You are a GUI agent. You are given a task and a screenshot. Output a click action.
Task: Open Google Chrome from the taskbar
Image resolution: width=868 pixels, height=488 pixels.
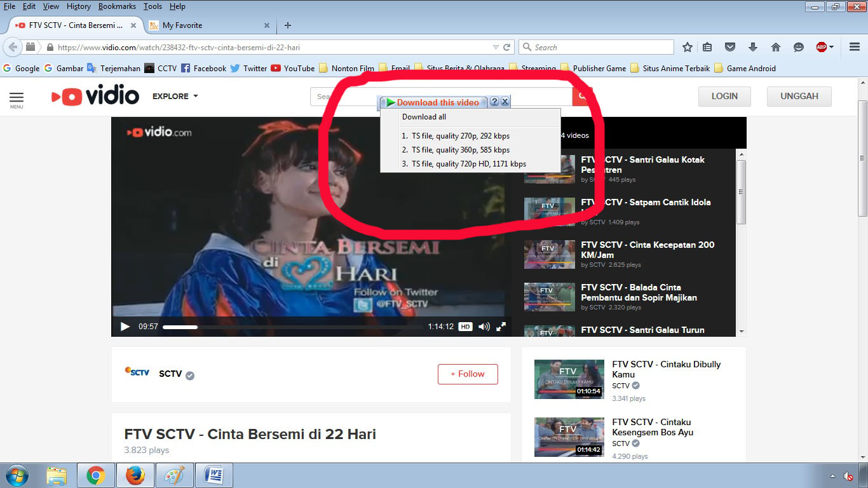[x=96, y=475]
